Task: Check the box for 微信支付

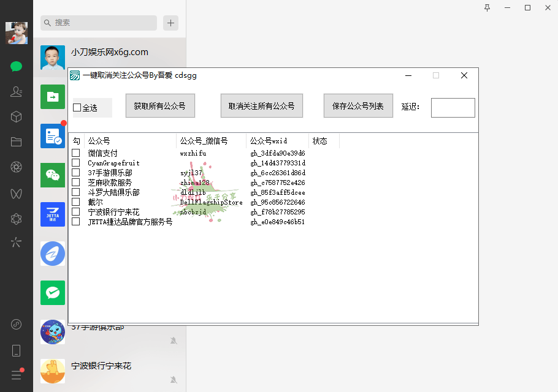Action: click(x=76, y=153)
